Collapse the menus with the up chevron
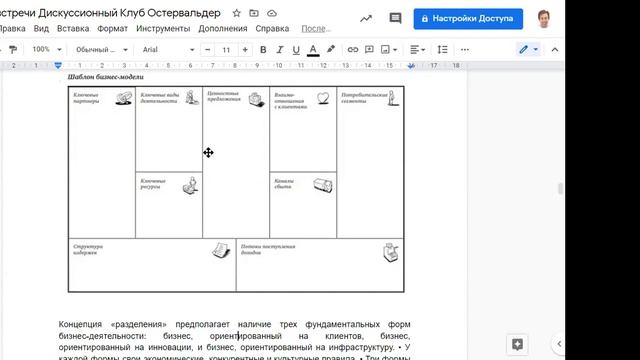The width and height of the screenshot is (640, 360). pos(555,50)
